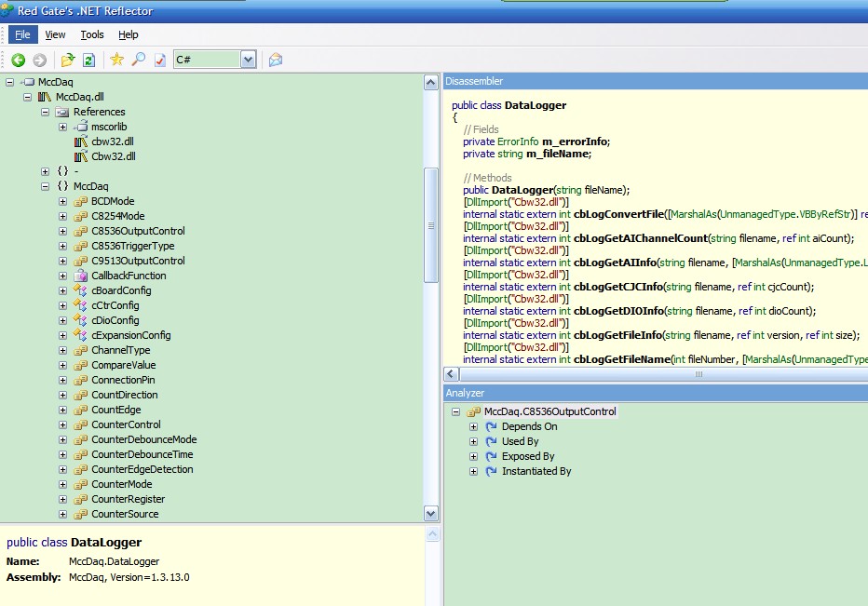Click the m_fileName field link
The image size is (868, 606).
coord(558,154)
